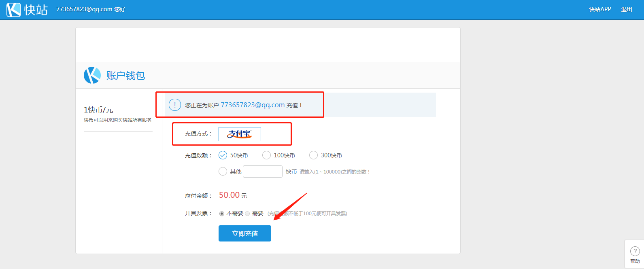Focus the custom 快币 amount input box
Image resolution: width=644 pixels, height=269 pixels.
coord(263,172)
